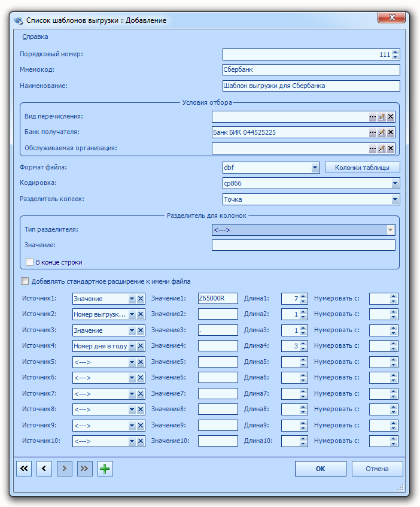Screen dimensions: 420x507
Task: Increase the Длина1 value
Action: coord(303,296)
